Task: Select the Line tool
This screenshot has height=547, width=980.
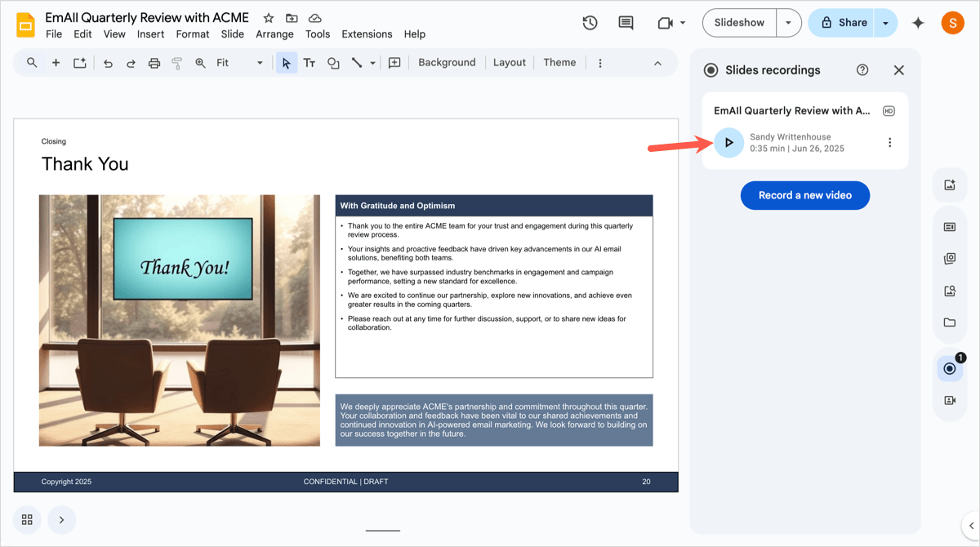Action: pos(357,63)
